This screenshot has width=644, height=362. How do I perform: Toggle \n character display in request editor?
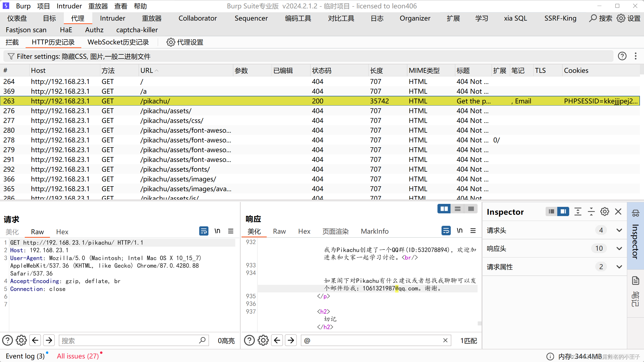tap(217, 231)
